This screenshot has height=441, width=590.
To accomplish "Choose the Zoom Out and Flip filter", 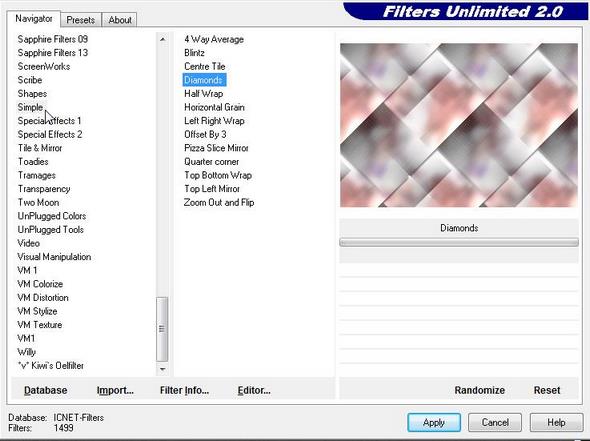I will click(219, 202).
